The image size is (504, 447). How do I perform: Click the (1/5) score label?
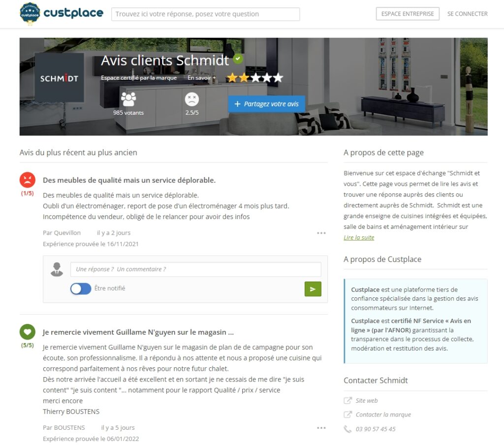28,193
